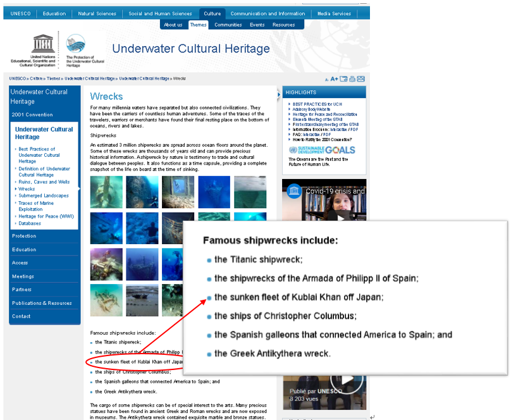Open Publications & Resources in sidebar

[42, 303]
